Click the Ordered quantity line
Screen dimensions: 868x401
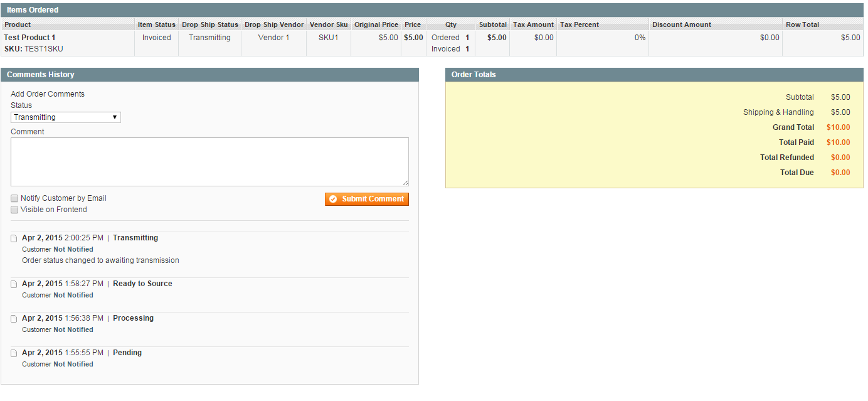tap(450, 38)
